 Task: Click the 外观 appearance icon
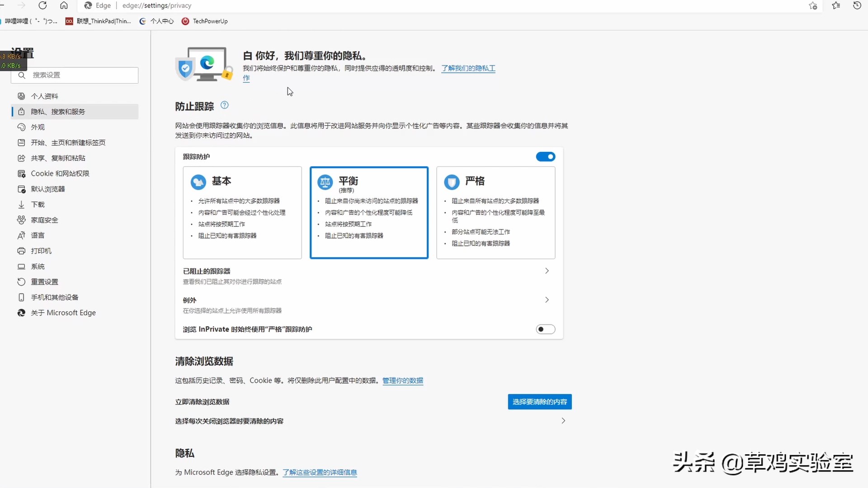pyautogui.click(x=21, y=127)
